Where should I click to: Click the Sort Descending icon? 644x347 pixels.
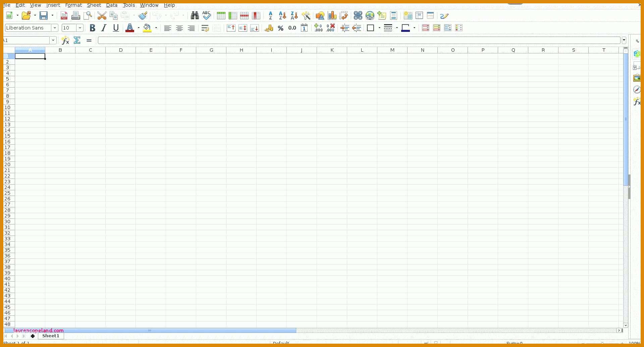[x=294, y=15]
